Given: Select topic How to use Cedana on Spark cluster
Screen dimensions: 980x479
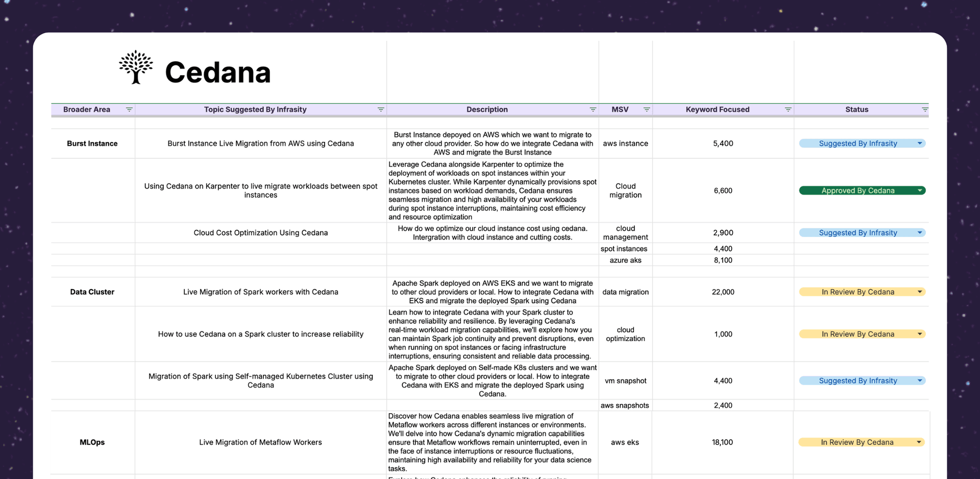Looking at the screenshot, I should coord(261,334).
